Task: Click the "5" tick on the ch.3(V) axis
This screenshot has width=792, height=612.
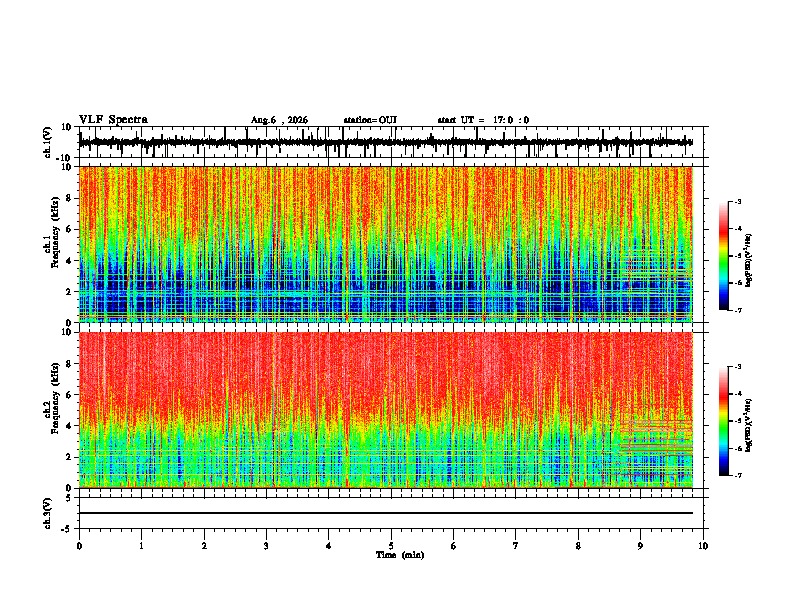Action: point(70,497)
